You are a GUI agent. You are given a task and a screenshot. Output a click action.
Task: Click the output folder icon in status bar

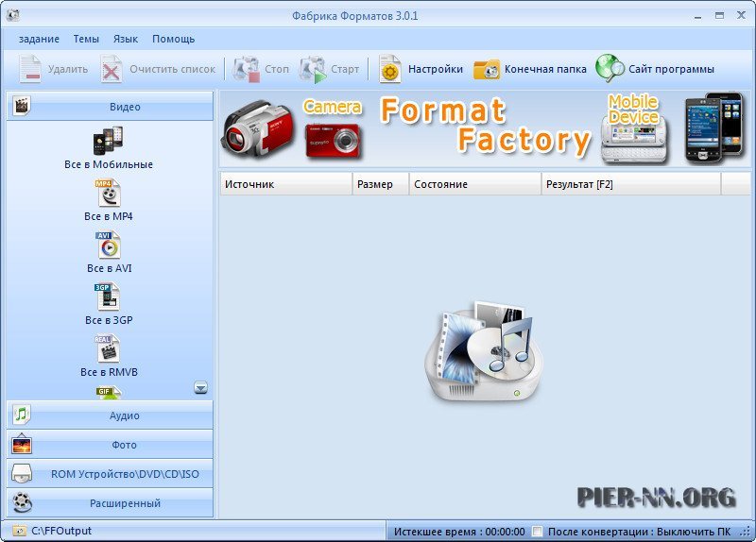point(18,531)
